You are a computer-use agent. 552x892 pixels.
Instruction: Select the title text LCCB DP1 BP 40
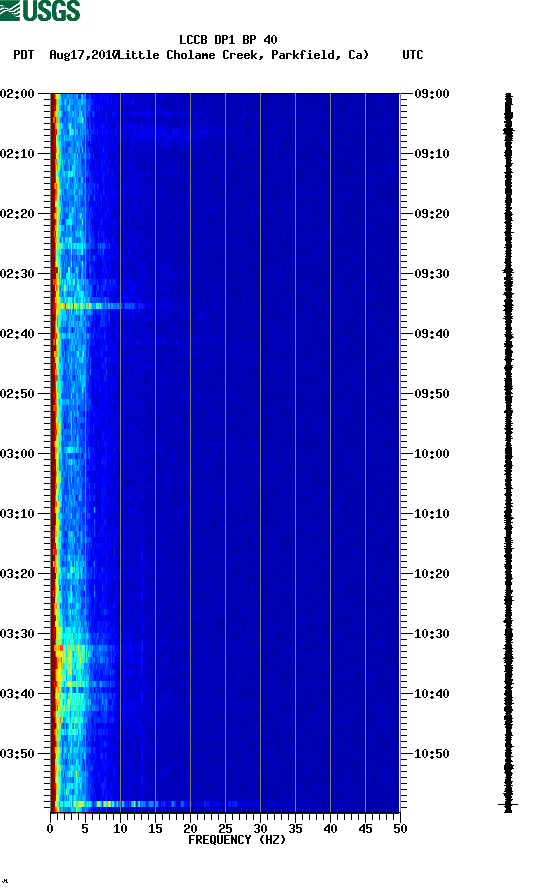(x=228, y=40)
